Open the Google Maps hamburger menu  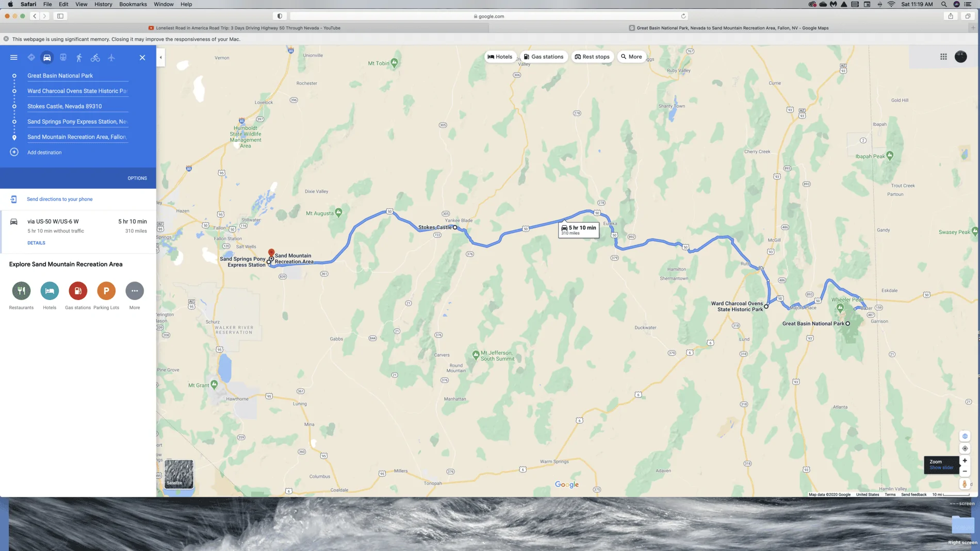point(14,58)
